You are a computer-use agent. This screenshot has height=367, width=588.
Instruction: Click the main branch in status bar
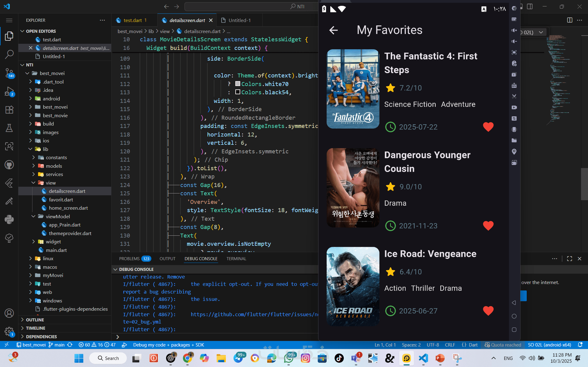click(57, 345)
